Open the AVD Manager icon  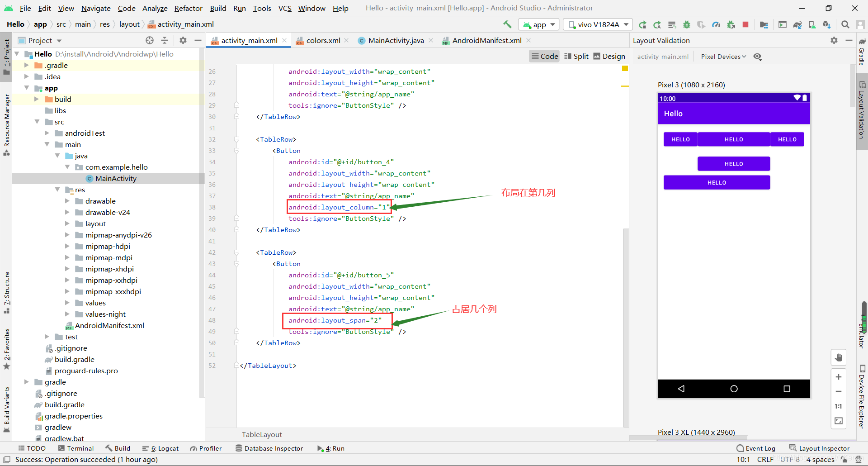point(812,24)
